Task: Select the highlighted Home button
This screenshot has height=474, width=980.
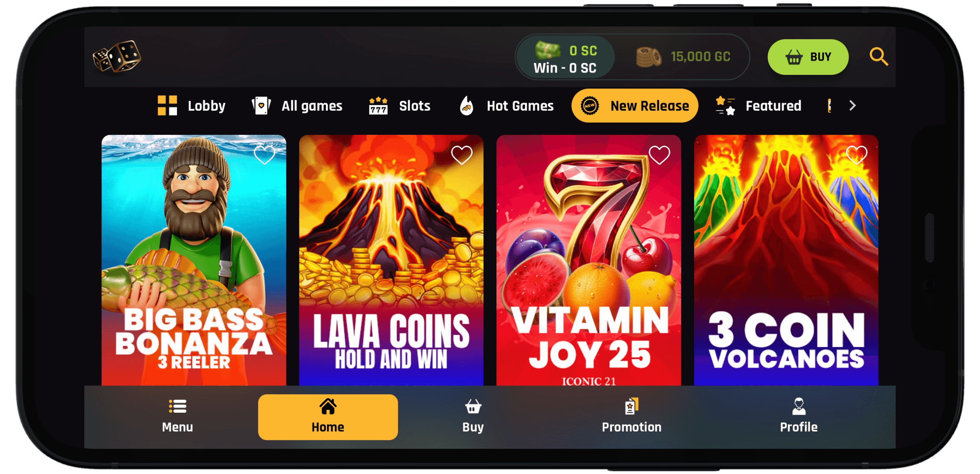Action: pos(328,417)
